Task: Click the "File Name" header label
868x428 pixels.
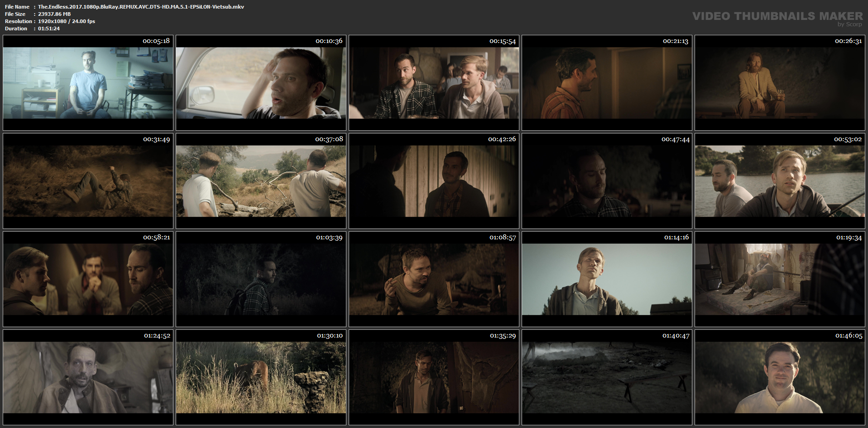Action: (x=17, y=7)
